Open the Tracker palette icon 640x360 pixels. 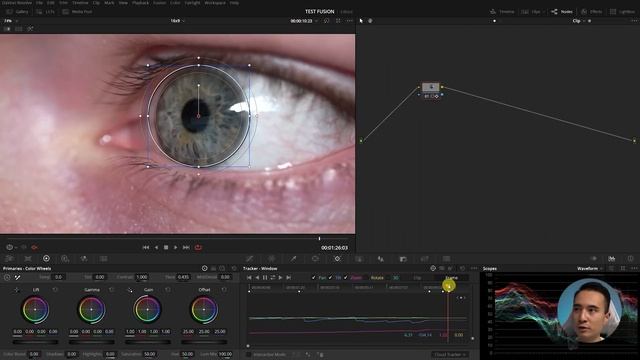click(x=337, y=259)
